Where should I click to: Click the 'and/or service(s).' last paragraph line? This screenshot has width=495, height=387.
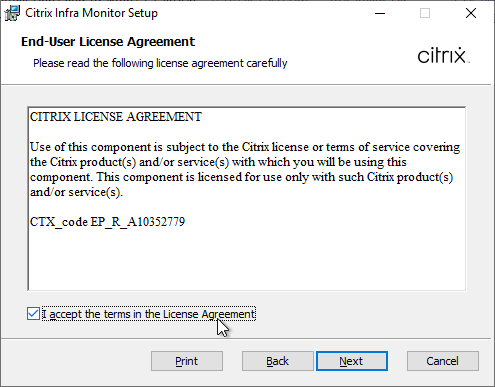tap(76, 192)
